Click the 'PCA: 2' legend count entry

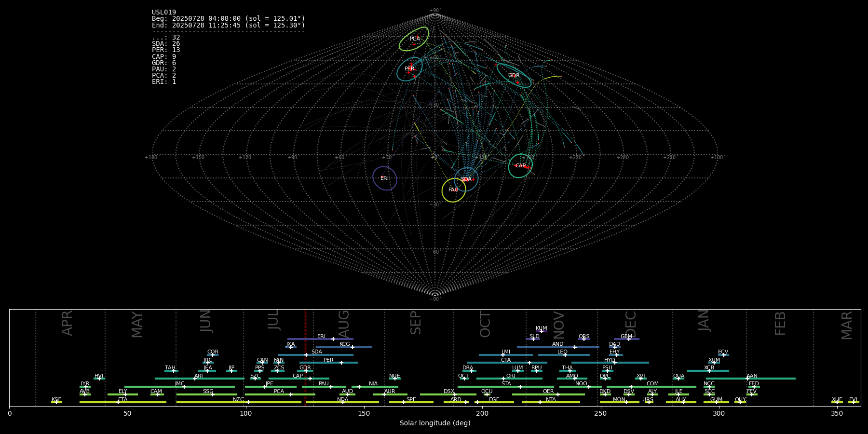[x=164, y=76]
